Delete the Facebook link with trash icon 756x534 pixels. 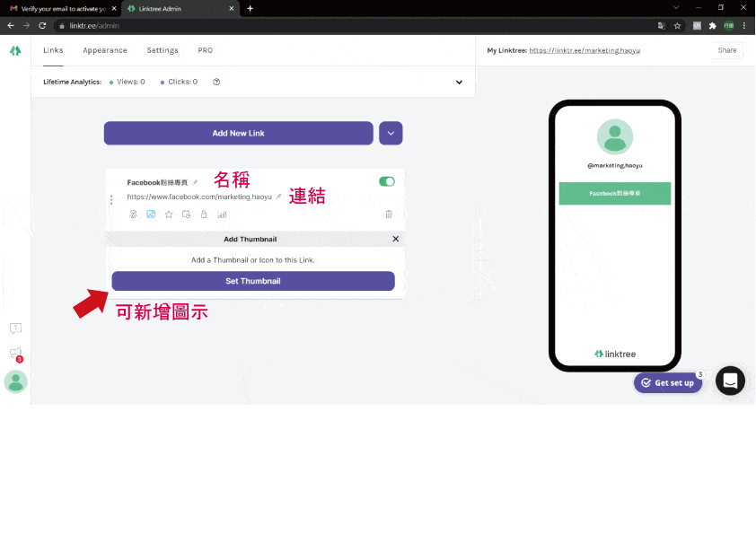click(389, 214)
